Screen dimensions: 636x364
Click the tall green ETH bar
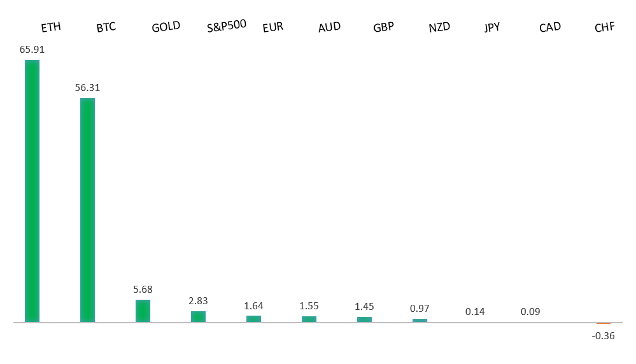[x=32, y=190]
